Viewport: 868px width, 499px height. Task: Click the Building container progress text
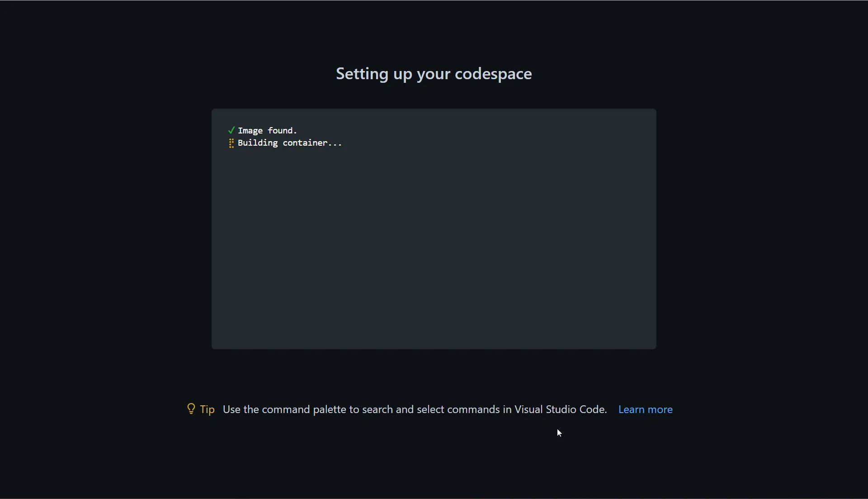pos(290,143)
